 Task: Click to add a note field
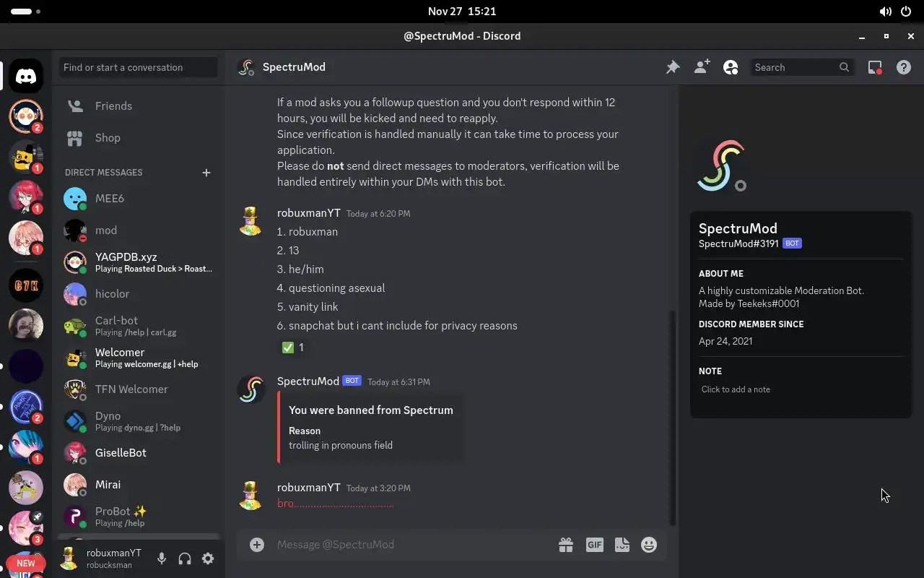pyautogui.click(x=801, y=389)
